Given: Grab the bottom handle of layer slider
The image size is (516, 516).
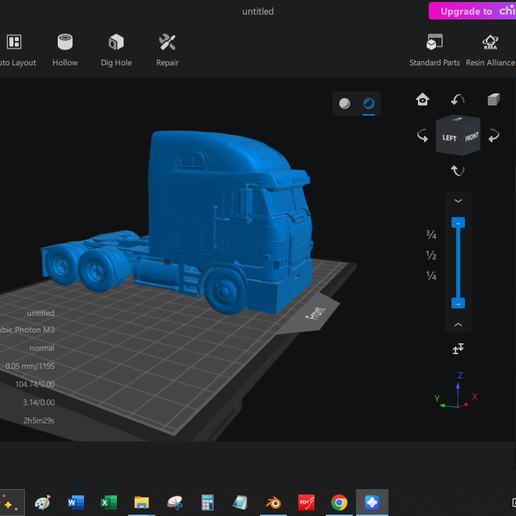Looking at the screenshot, I should click(x=458, y=303).
